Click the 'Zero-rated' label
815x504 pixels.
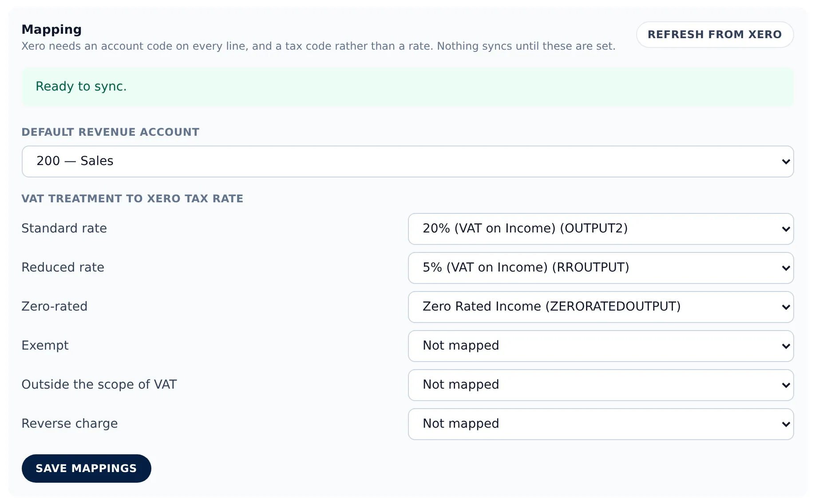[x=54, y=306]
